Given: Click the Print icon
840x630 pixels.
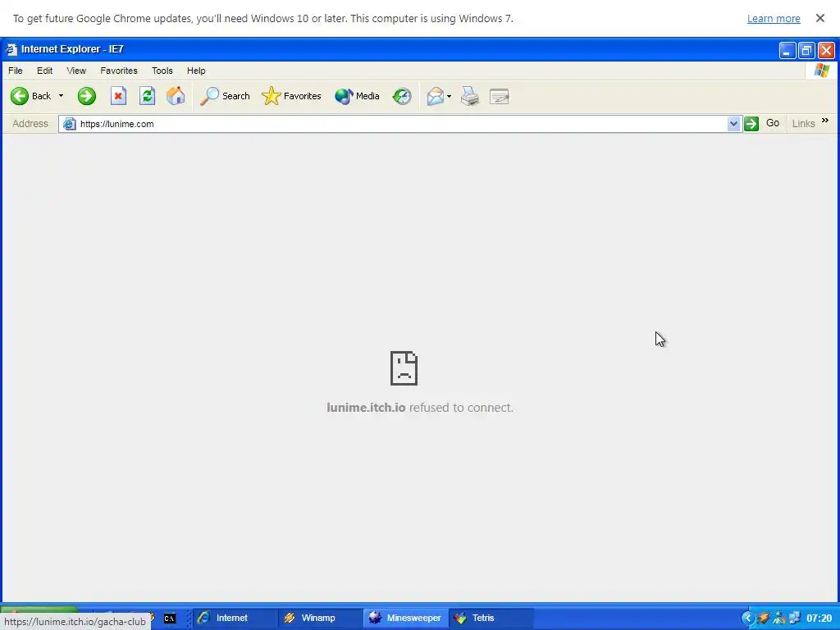Looking at the screenshot, I should [470, 97].
